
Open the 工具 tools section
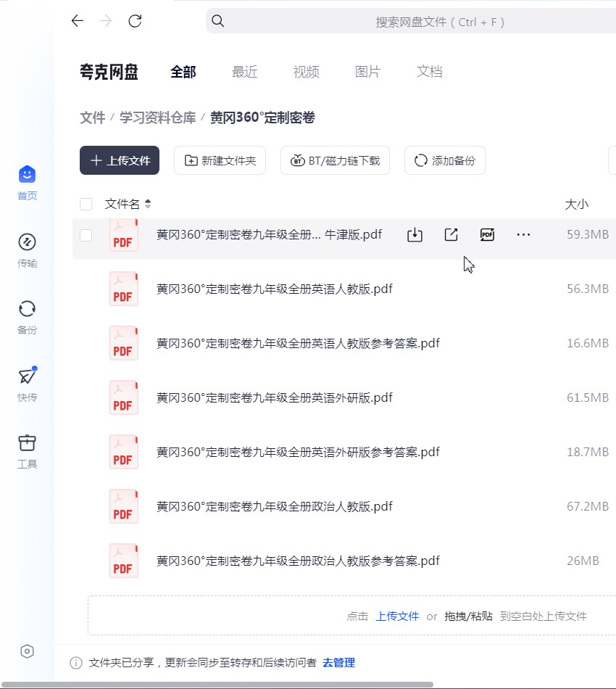tap(28, 451)
